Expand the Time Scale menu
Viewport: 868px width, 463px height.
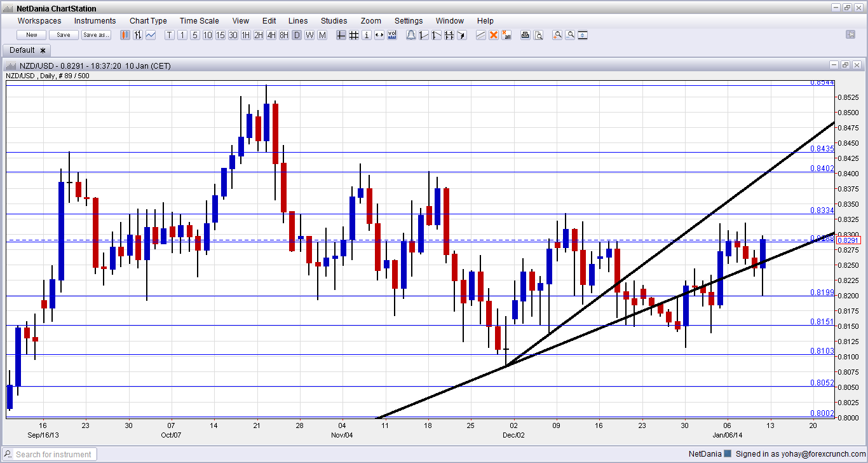[199, 20]
